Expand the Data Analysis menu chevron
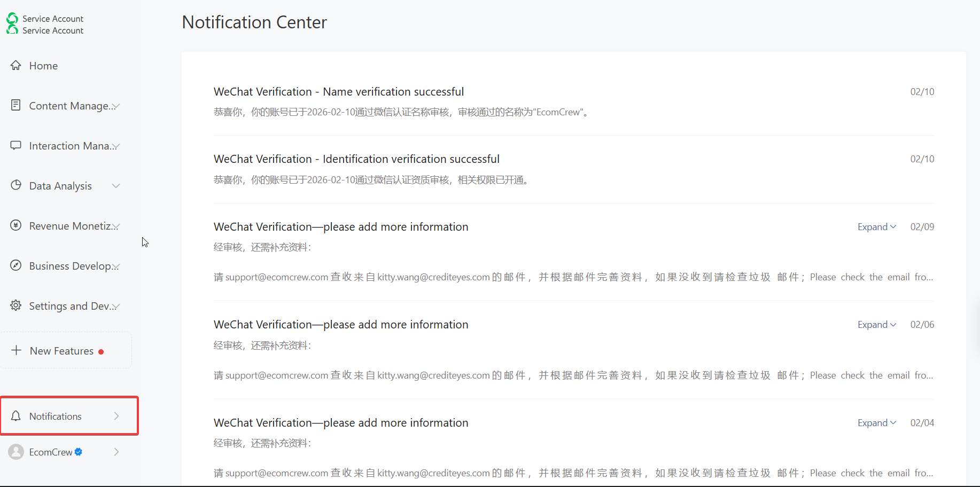This screenshot has height=487, width=980. [116, 186]
